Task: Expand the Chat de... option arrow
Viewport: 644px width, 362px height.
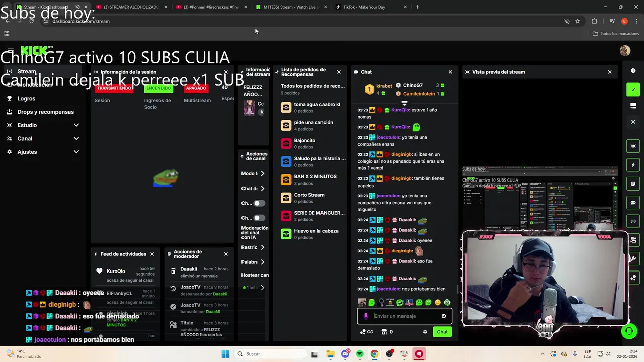Action: coord(262,189)
